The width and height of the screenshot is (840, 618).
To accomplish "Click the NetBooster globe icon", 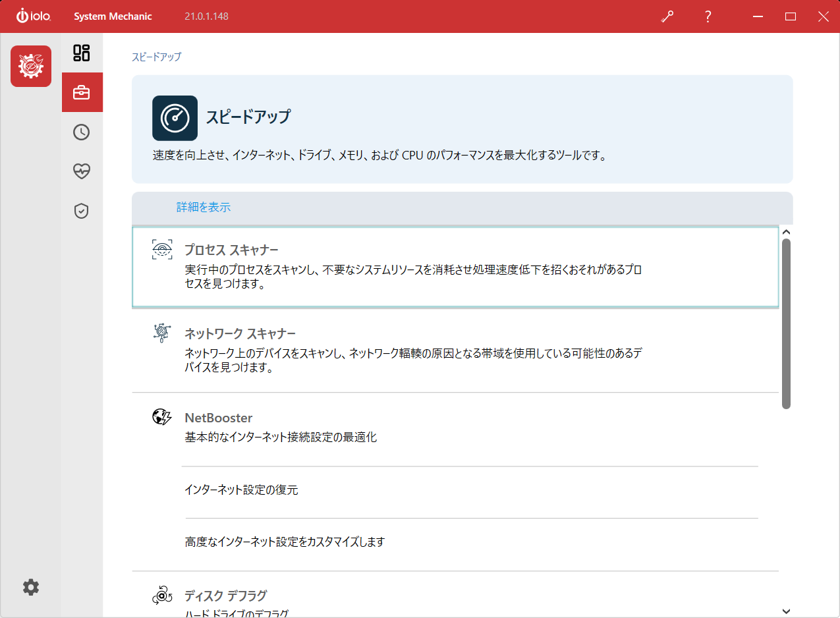I will pyautogui.click(x=162, y=417).
